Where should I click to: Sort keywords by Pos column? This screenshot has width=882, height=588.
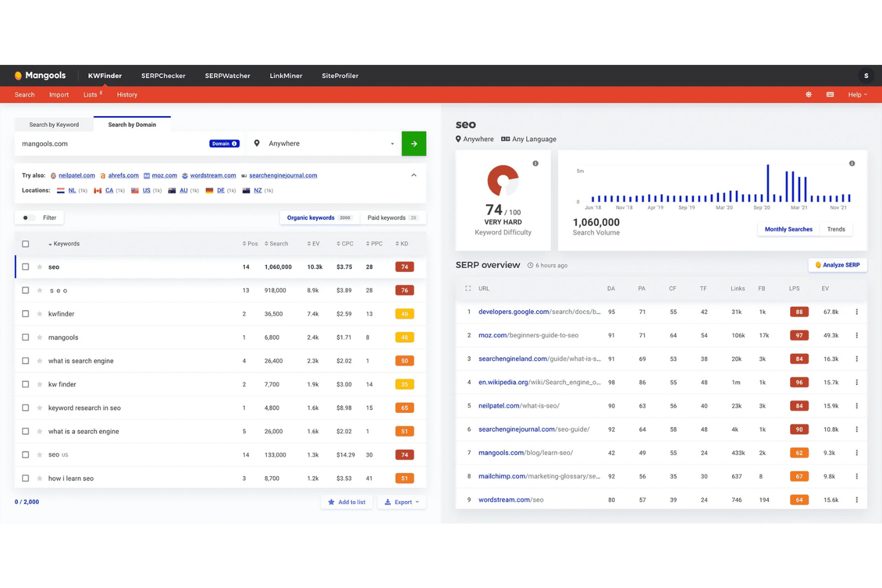[x=250, y=244]
